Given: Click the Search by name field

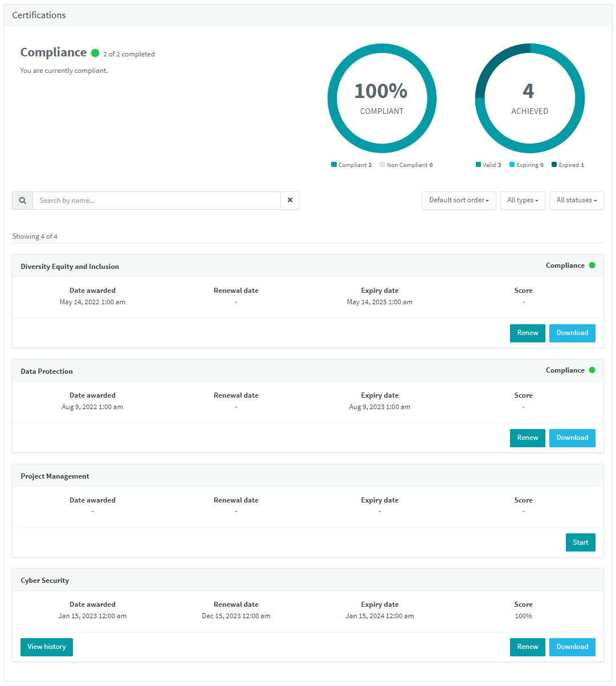Looking at the screenshot, I should coord(157,201).
